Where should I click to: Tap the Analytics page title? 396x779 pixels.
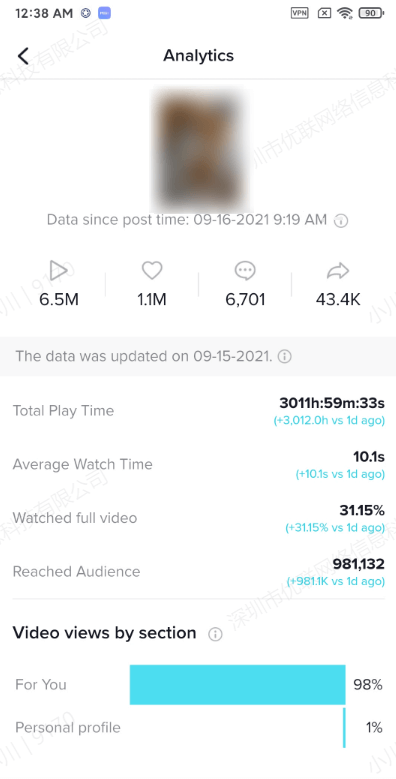(198, 56)
